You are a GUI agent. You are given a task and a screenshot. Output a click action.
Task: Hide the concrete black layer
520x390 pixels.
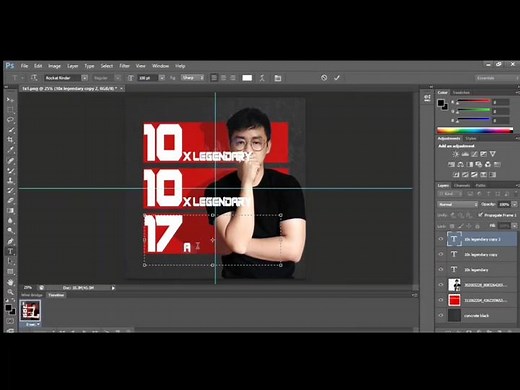click(x=441, y=315)
